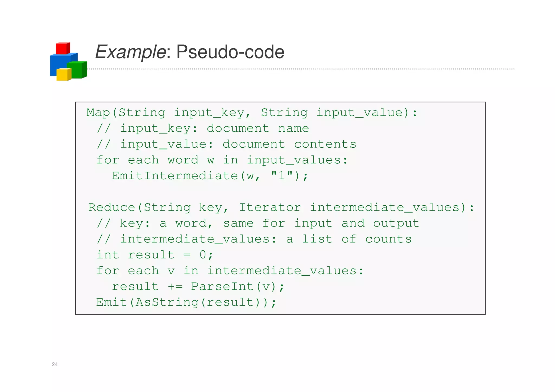Click the line 'Emit(AsString(result));'
555x392 pixels.
pos(186,302)
